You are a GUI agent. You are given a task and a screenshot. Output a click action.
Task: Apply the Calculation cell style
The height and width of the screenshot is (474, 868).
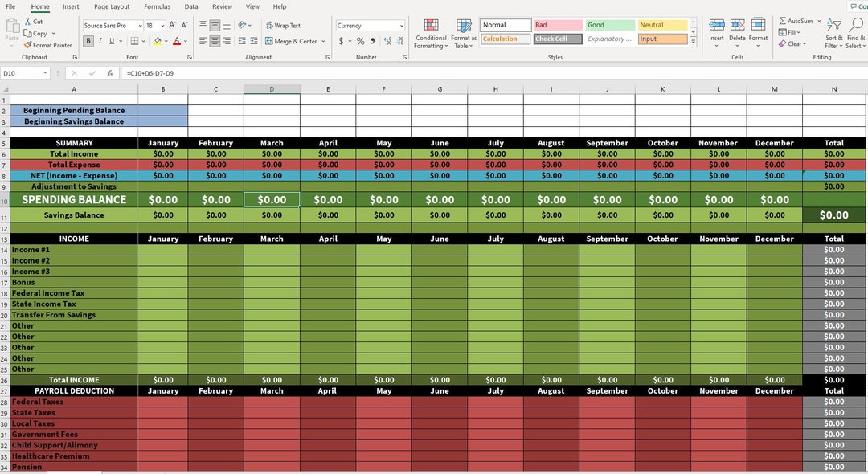504,38
